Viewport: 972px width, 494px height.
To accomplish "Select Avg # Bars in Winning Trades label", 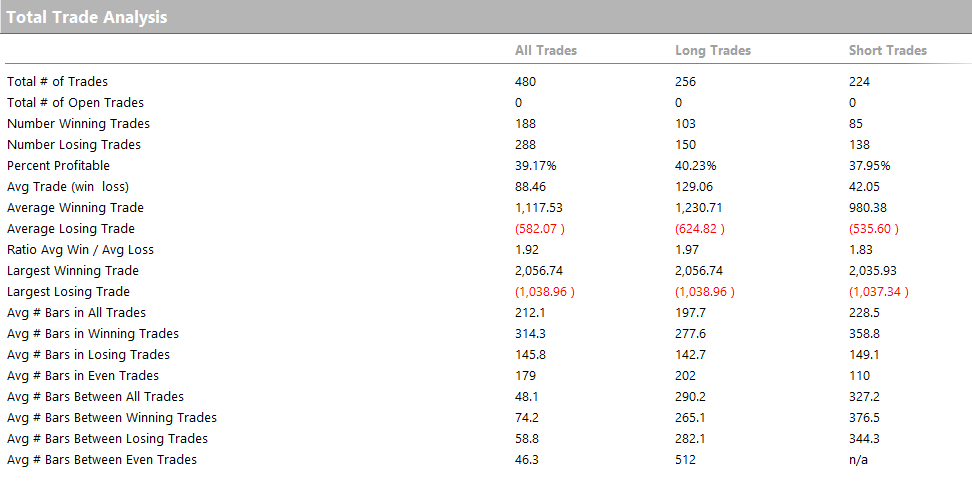I will pos(92,334).
